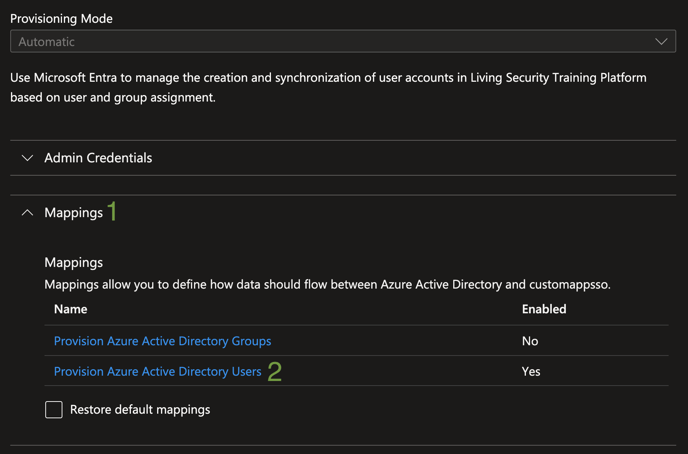Collapse the Mappings section using its chevron

[x=27, y=213]
